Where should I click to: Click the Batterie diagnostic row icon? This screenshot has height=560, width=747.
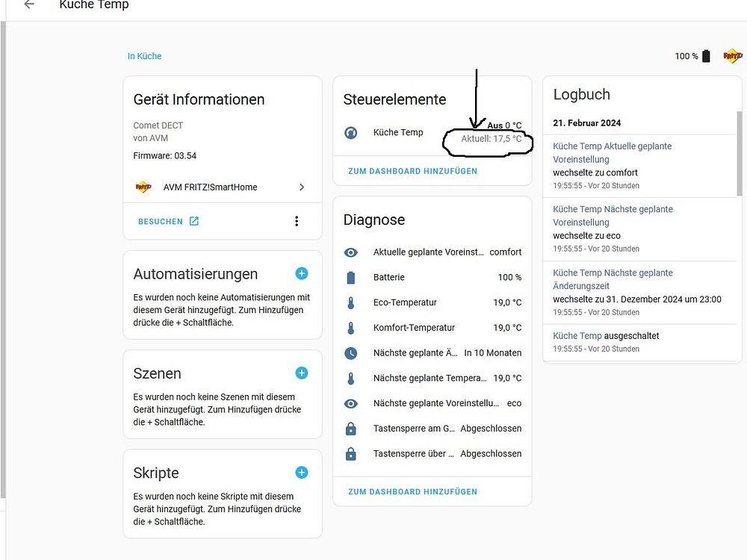(351, 278)
